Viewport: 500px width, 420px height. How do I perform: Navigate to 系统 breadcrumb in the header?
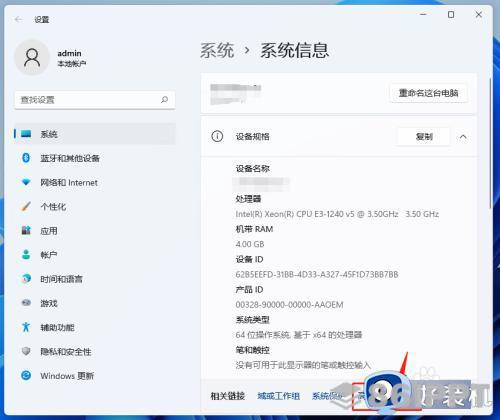[x=217, y=51]
